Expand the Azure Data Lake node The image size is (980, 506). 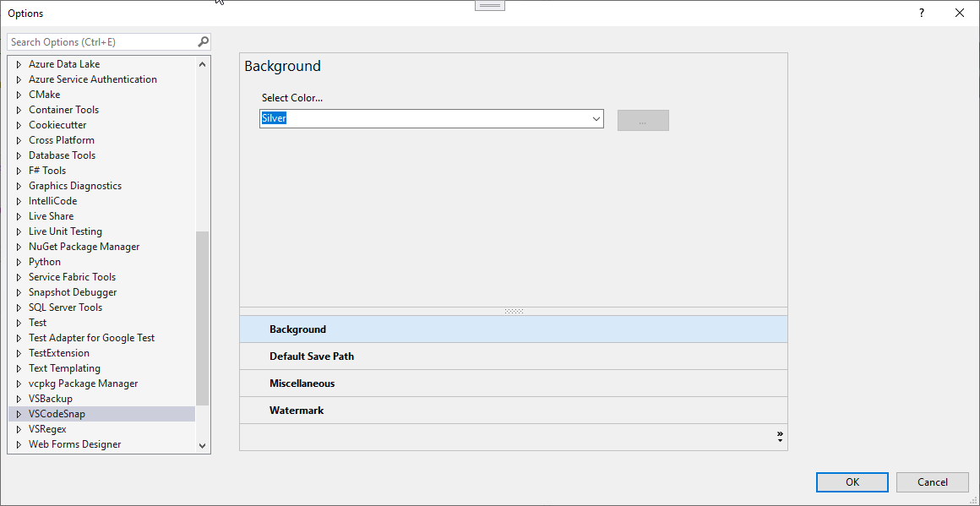click(x=19, y=64)
